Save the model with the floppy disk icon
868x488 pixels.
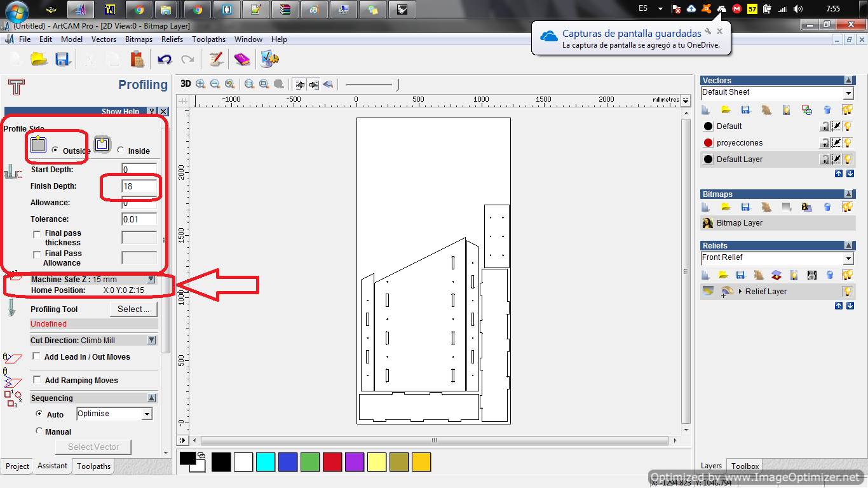[62, 60]
